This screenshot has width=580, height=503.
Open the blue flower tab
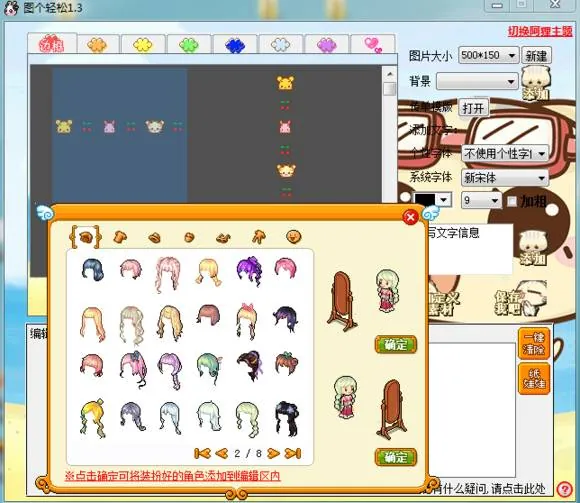point(235,45)
